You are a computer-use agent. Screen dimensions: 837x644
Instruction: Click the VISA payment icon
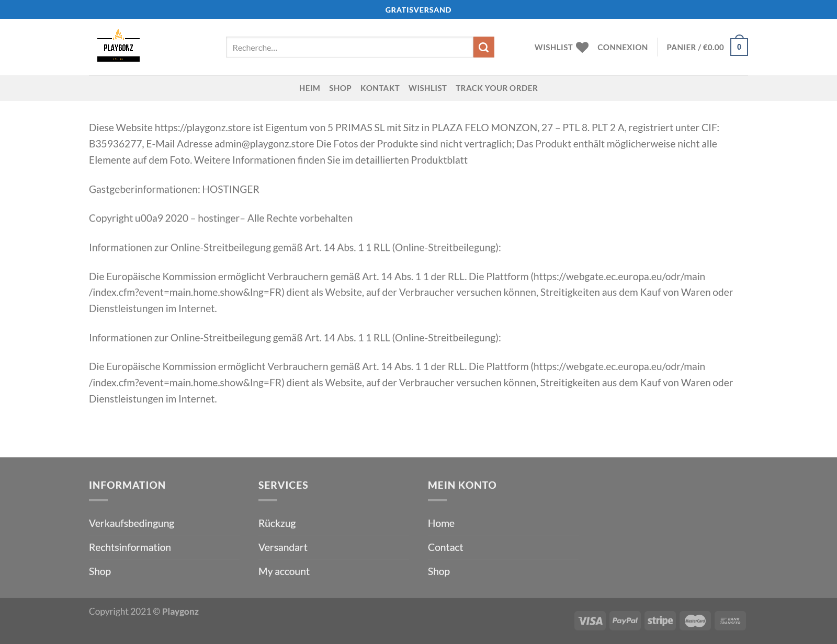pos(590,620)
